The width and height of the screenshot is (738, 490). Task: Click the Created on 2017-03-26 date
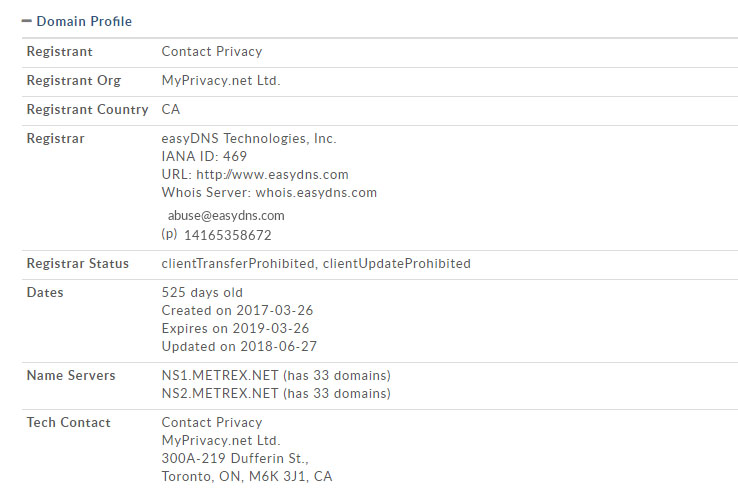237,310
